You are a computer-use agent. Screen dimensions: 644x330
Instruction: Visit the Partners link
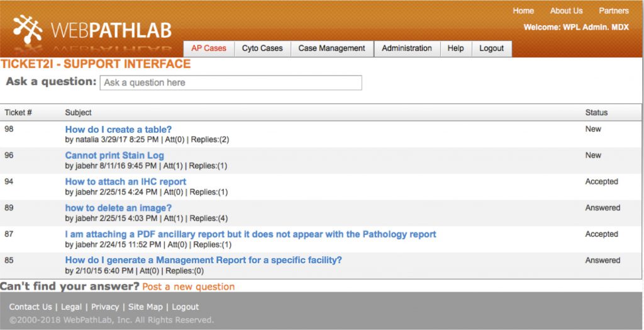(614, 11)
